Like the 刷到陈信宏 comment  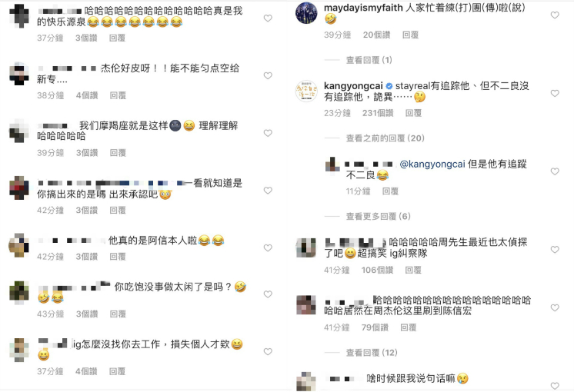click(x=555, y=308)
